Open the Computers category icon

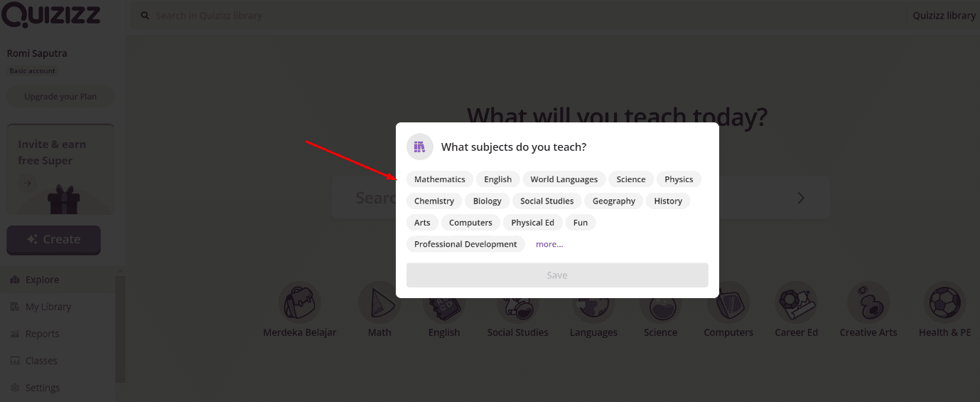click(728, 302)
